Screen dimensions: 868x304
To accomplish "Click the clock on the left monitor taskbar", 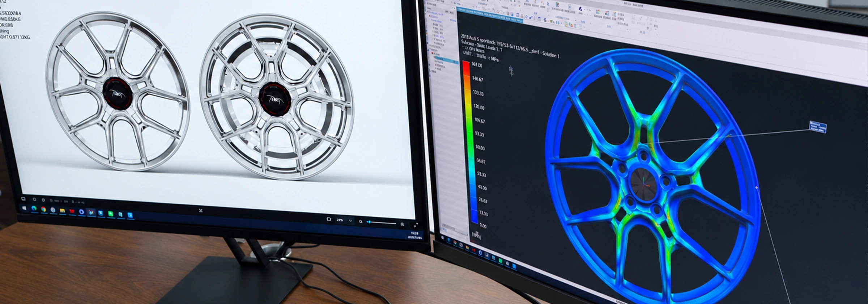I will point(414,236).
